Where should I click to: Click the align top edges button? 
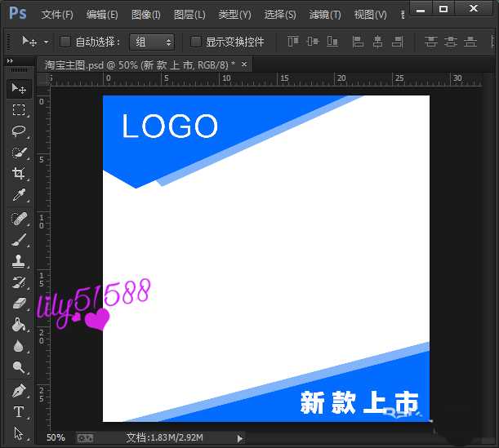292,42
